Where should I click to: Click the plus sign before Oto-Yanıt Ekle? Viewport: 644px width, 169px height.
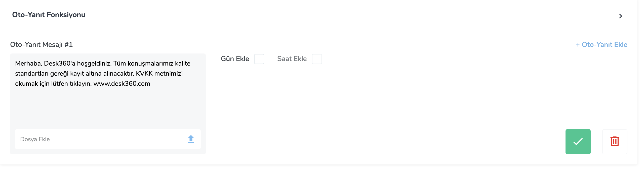pos(578,45)
